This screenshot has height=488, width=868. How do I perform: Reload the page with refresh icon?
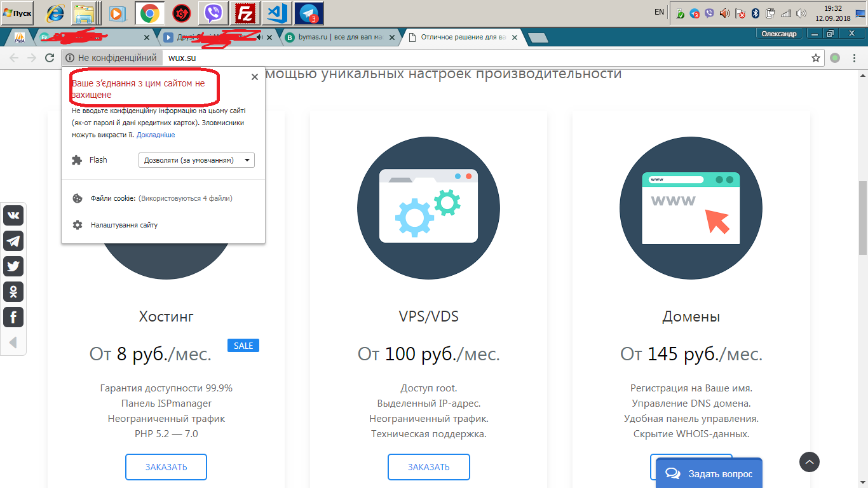click(50, 58)
